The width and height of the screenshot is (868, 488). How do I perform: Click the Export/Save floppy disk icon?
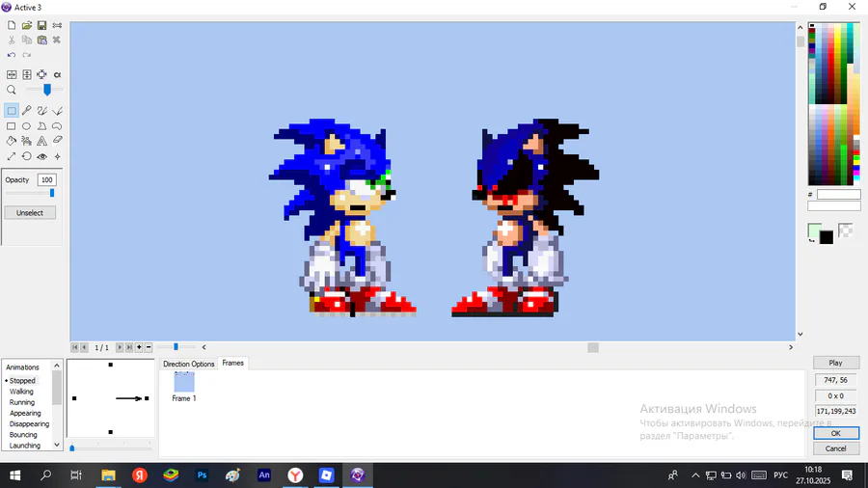(x=42, y=25)
